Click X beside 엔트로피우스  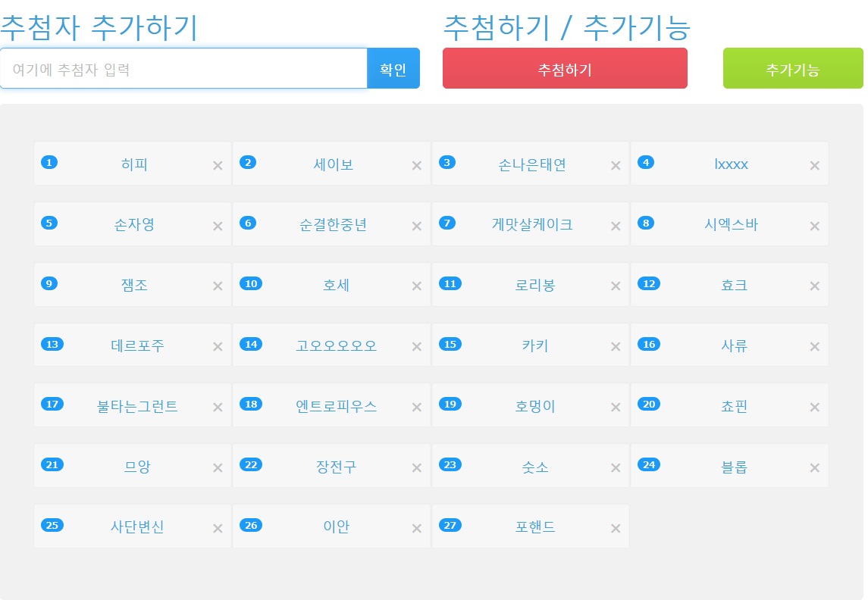click(416, 408)
